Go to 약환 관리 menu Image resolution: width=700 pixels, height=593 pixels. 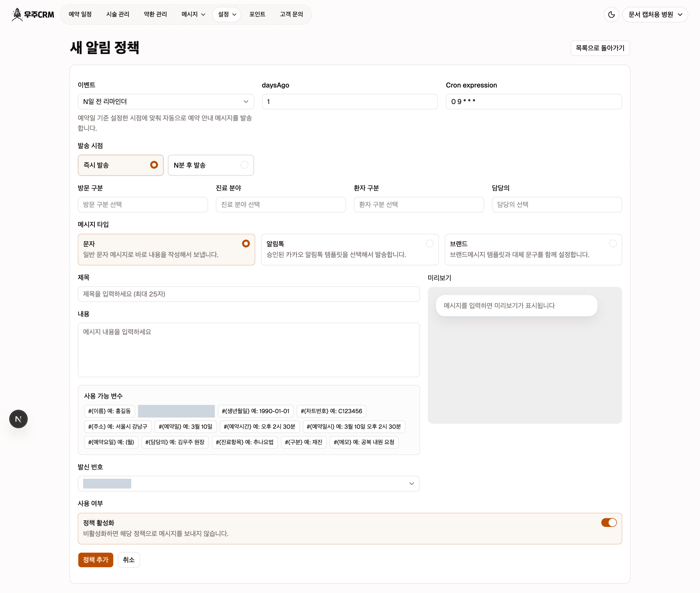click(x=155, y=14)
